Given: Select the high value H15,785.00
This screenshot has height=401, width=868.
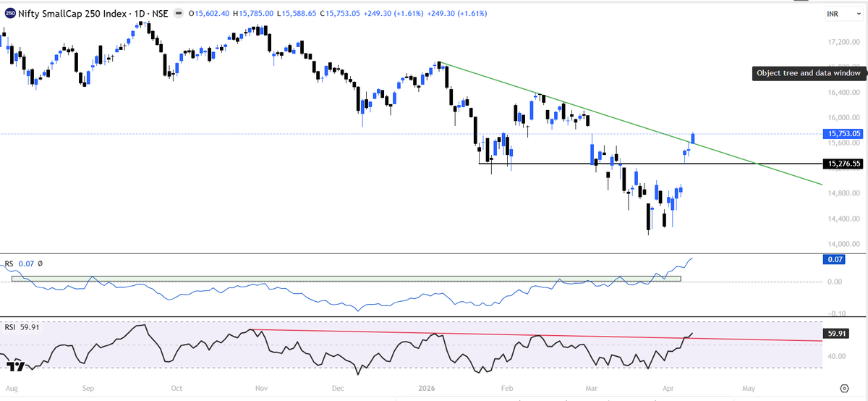Looking at the screenshot, I should click(254, 13).
